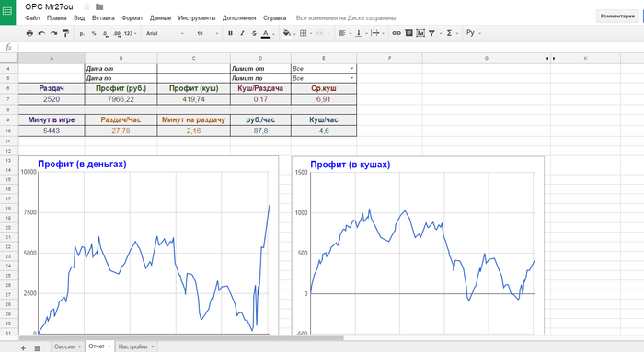This screenshot has height=352, width=644.
Task: Select the Профит (в кушах) chart
Action: click(x=418, y=245)
